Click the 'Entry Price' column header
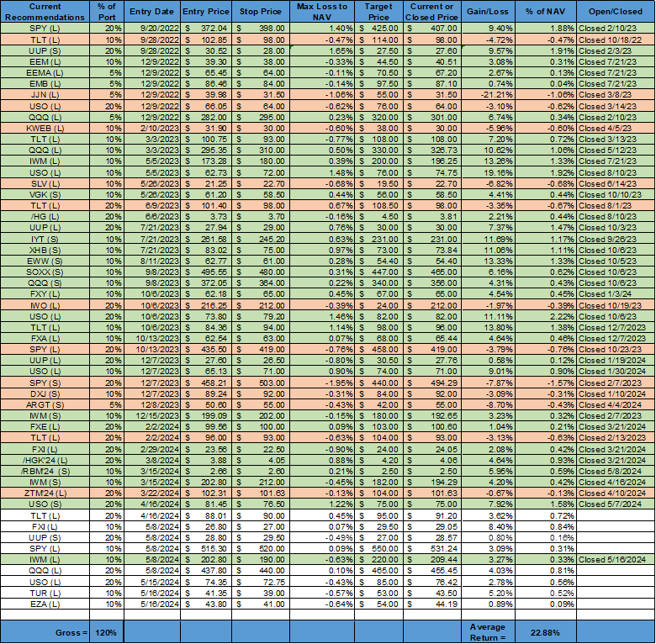Image resolution: width=656 pixels, height=644 pixels. [206, 12]
